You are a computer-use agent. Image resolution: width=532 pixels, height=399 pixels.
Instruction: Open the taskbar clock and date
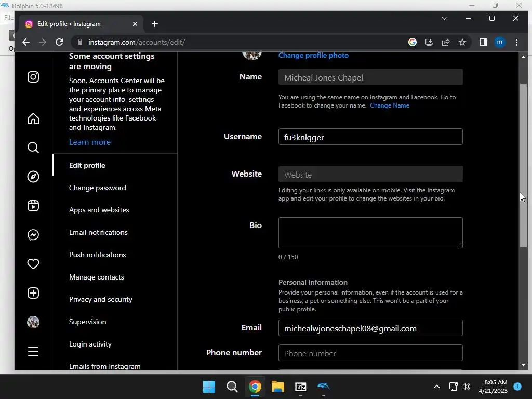(x=493, y=387)
